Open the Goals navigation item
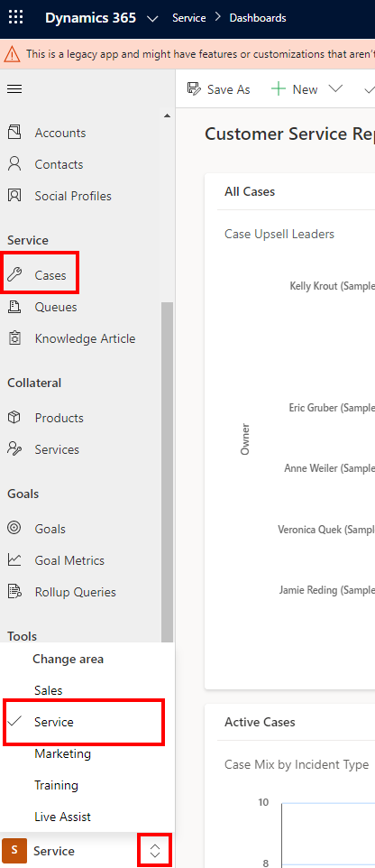 50,529
